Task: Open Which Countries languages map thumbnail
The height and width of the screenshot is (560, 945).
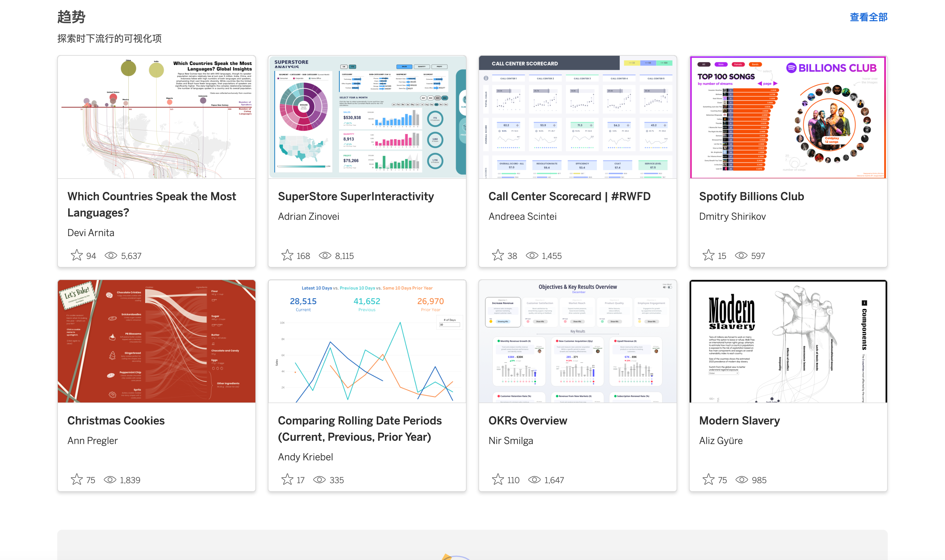Action: [157, 117]
